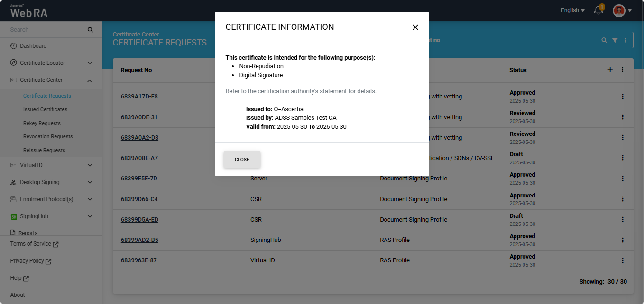Open request link 68399D66-C4
Image resolution: width=644 pixels, height=304 pixels.
click(139, 199)
